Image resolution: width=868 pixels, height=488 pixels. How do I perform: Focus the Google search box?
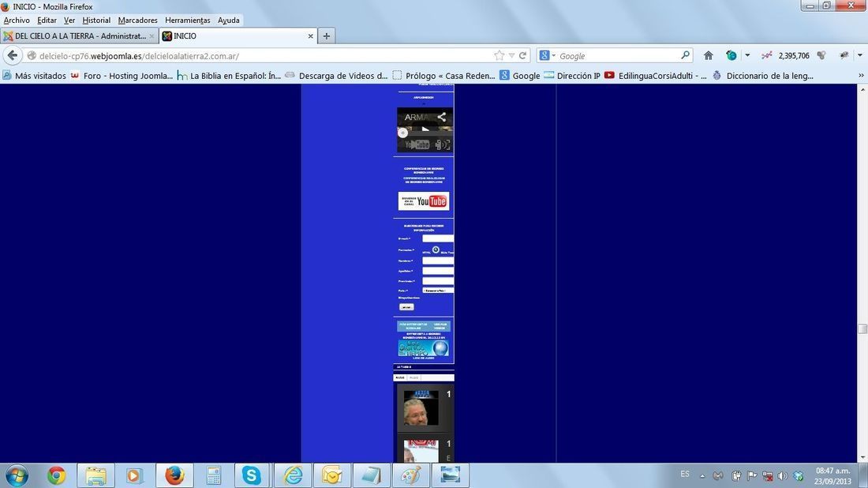[619, 56]
